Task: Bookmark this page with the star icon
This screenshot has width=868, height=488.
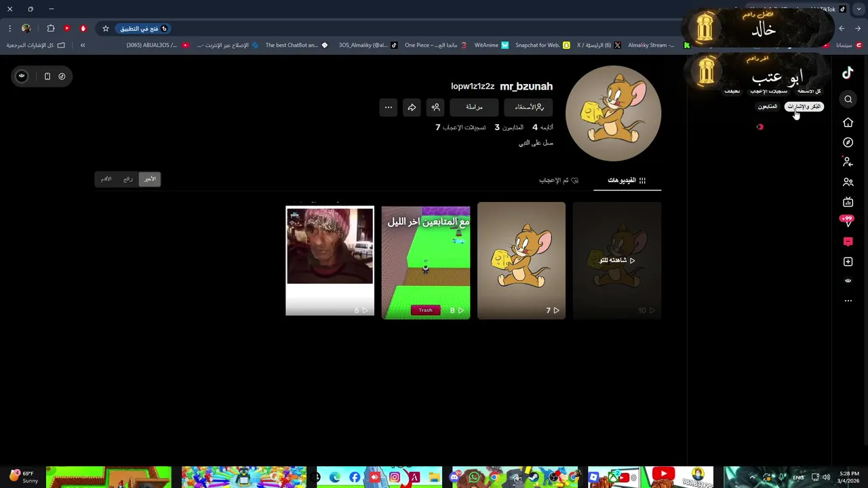Action: point(106,28)
